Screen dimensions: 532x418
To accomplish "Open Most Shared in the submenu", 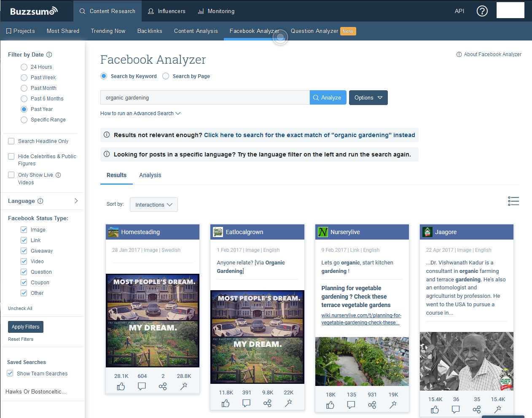I will point(63,31).
